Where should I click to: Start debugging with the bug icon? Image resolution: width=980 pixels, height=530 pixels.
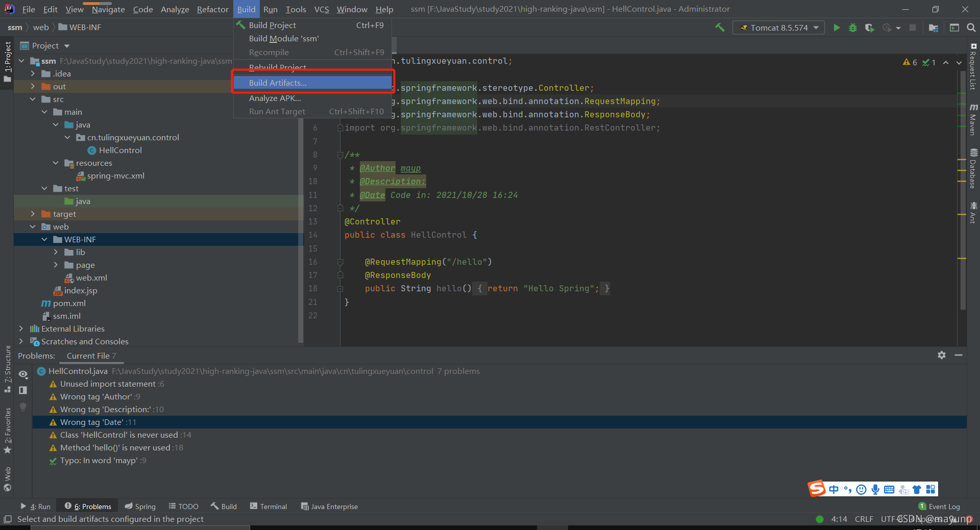tap(852, 28)
